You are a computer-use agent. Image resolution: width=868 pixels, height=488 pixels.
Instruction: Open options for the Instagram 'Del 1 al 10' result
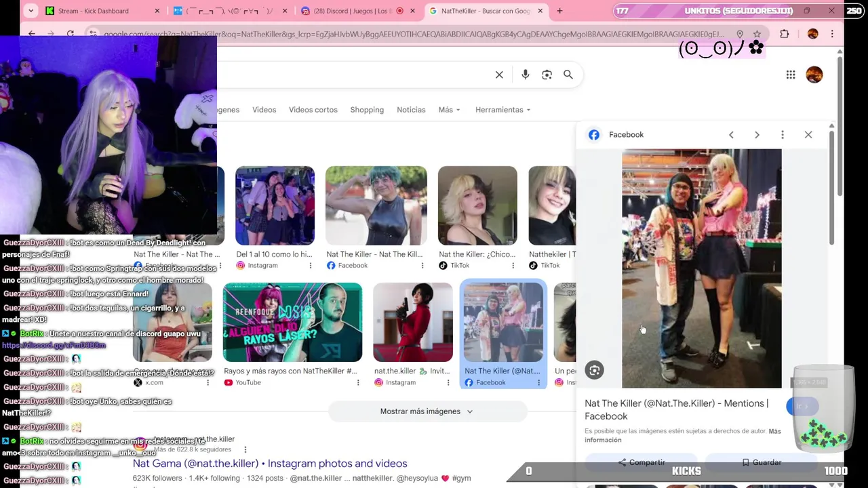(x=311, y=266)
